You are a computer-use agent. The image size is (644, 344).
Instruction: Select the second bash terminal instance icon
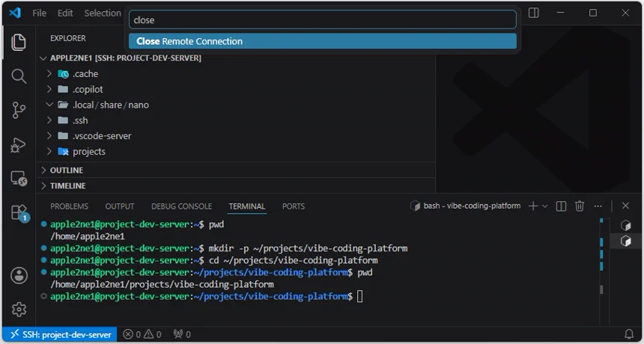click(x=625, y=241)
